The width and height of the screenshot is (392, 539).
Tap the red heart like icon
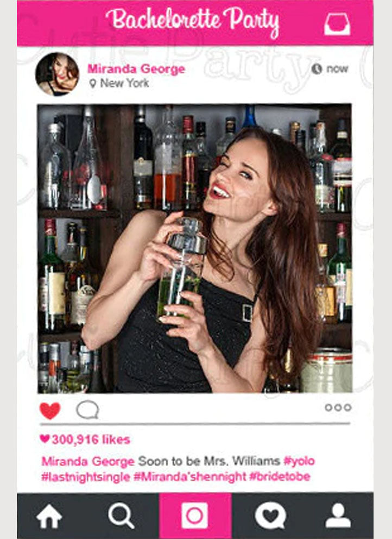(x=50, y=410)
